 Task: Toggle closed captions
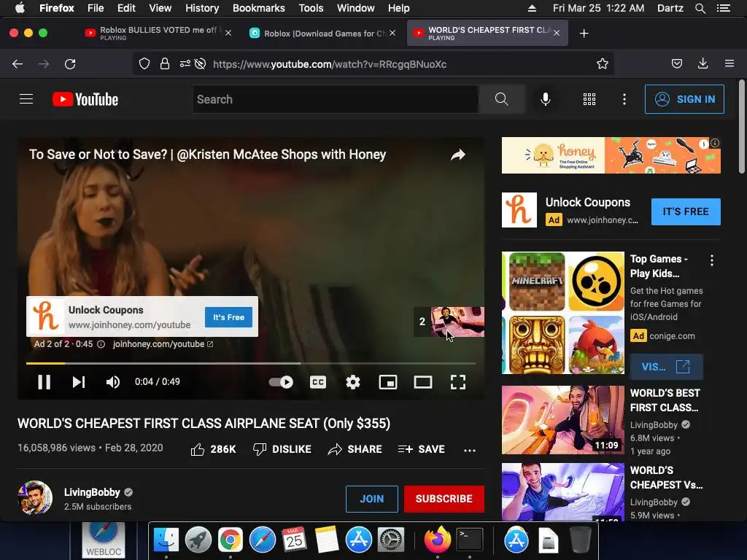click(x=318, y=382)
